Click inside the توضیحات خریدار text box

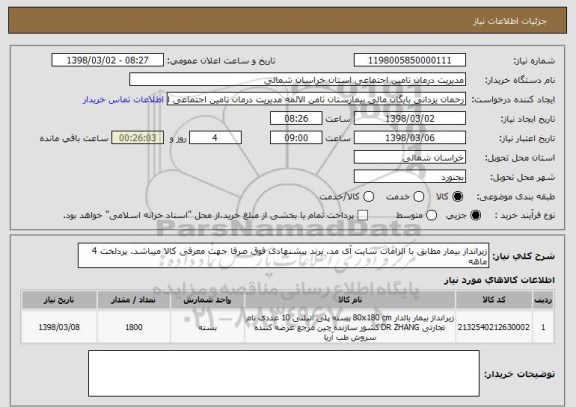[x=284, y=373]
